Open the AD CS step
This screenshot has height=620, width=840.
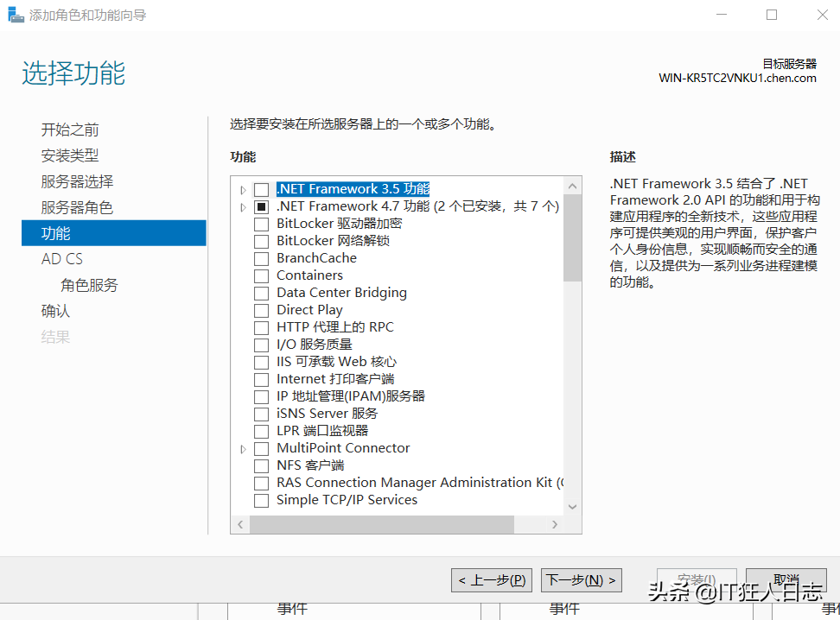click(62, 259)
